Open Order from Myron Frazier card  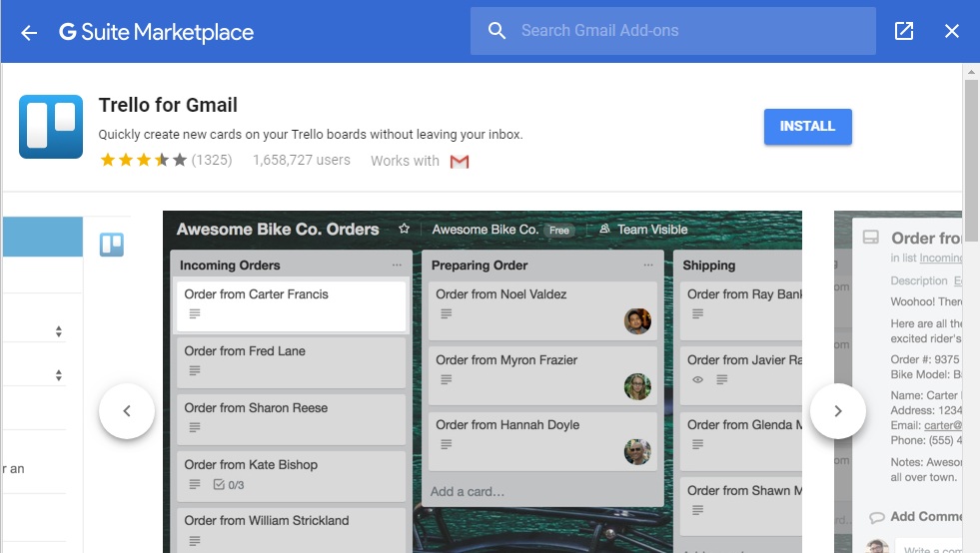coord(542,376)
